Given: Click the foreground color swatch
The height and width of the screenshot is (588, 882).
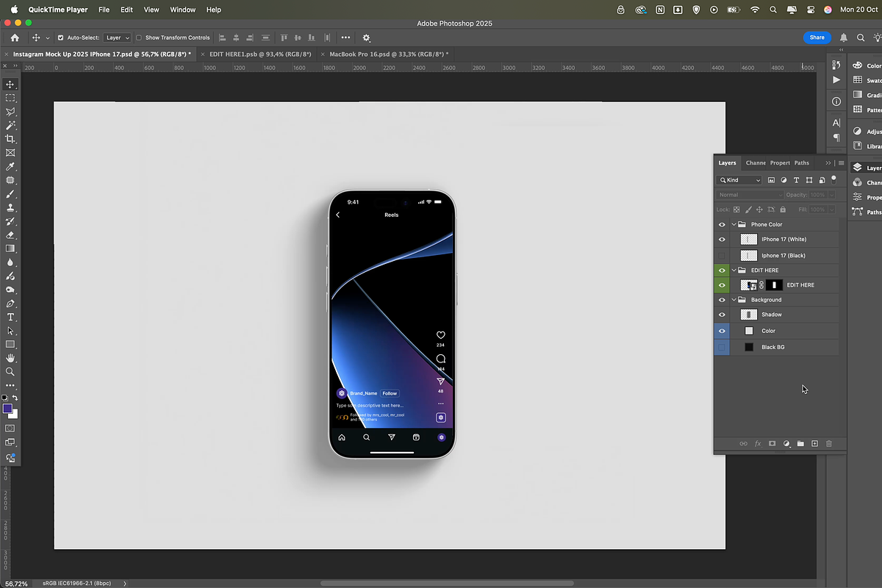Looking at the screenshot, I should 7,409.
